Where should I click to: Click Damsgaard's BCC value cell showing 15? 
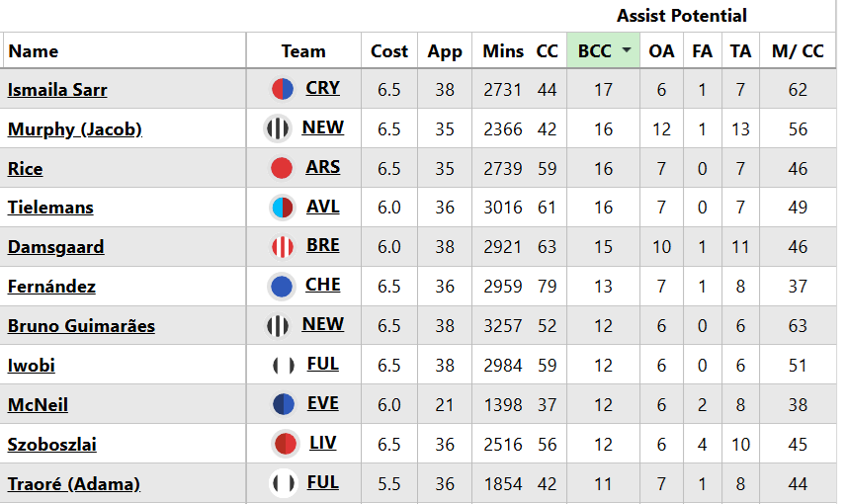coord(603,247)
